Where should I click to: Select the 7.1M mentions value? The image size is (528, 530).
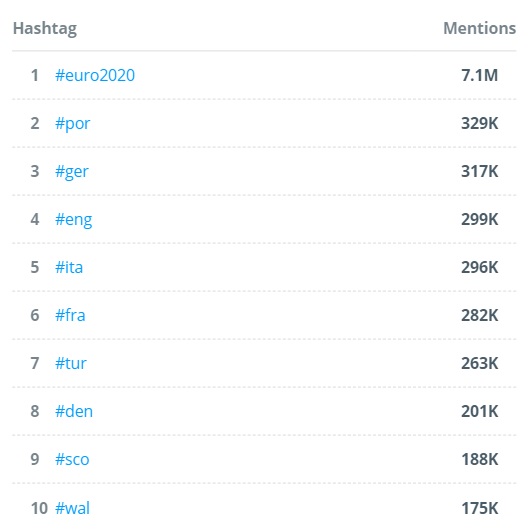coord(480,75)
